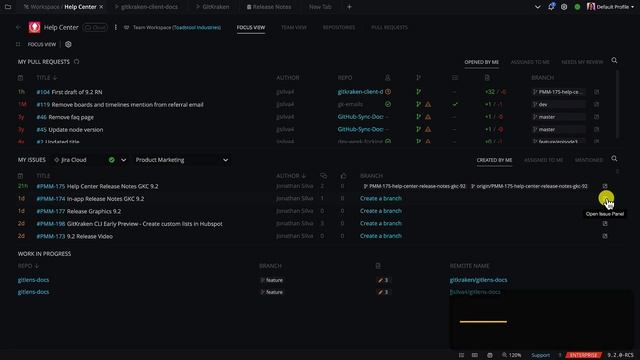This screenshot has width=640, height=360.
Task: Open issue panel for #PMM-175 row
Action: click(x=605, y=186)
